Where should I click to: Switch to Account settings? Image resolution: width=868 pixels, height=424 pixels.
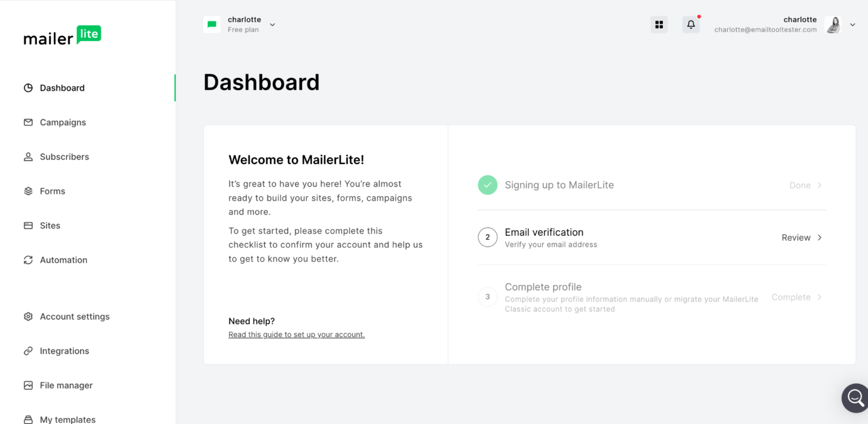tap(75, 317)
